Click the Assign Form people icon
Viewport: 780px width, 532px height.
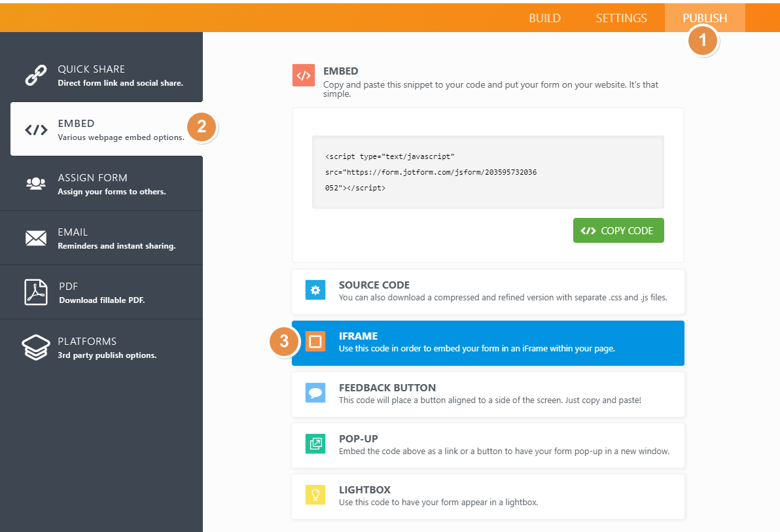click(36, 184)
